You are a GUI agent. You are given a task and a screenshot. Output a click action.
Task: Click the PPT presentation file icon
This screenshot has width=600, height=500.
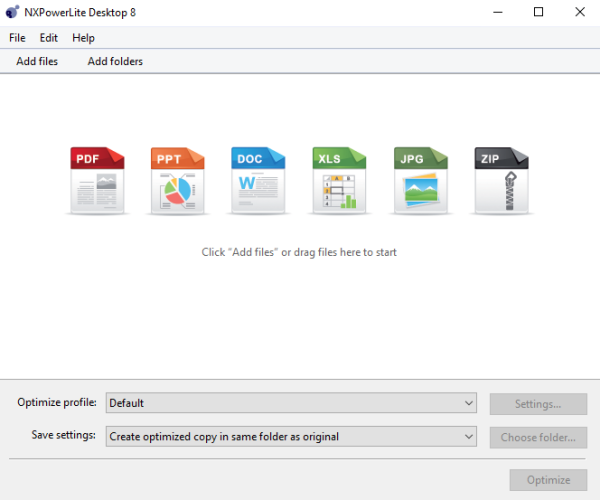[x=178, y=180]
